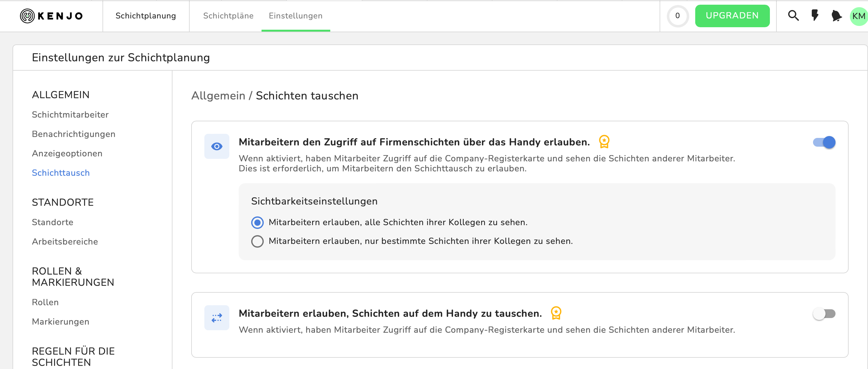Enable shift swapping on mobile toggle
This screenshot has width=868, height=369.
click(824, 314)
